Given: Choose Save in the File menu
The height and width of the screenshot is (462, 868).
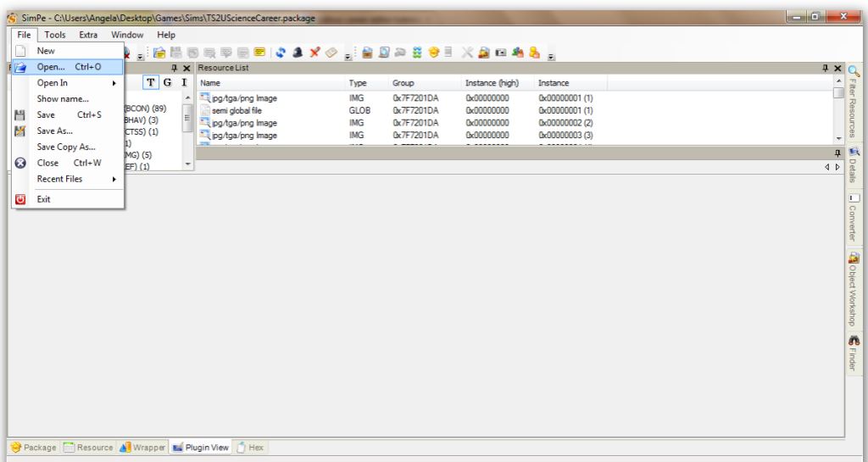Looking at the screenshot, I should pos(68,115).
